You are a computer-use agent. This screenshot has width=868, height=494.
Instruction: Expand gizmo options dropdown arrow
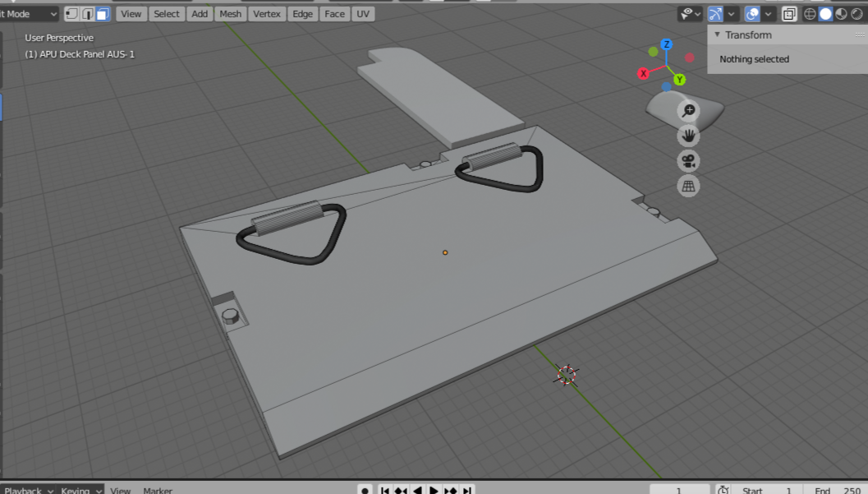pos(731,14)
